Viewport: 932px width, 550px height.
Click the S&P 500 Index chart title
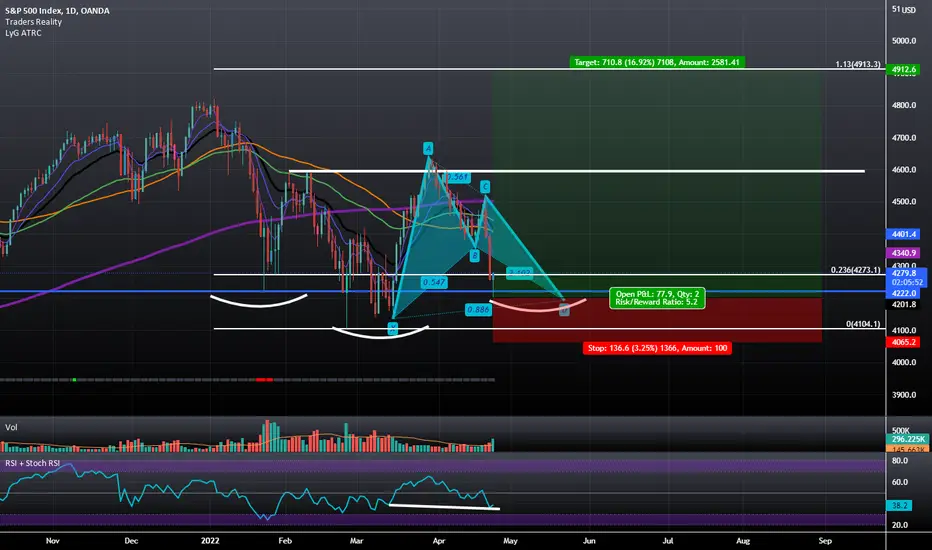(x=57, y=11)
